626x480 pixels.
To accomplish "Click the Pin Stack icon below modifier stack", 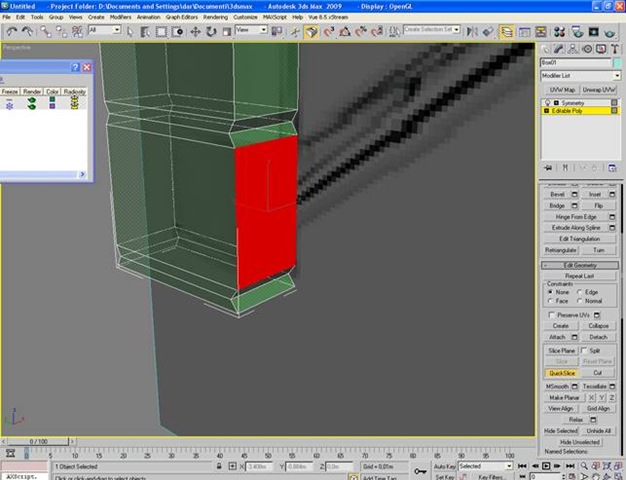I will (546, 168).
